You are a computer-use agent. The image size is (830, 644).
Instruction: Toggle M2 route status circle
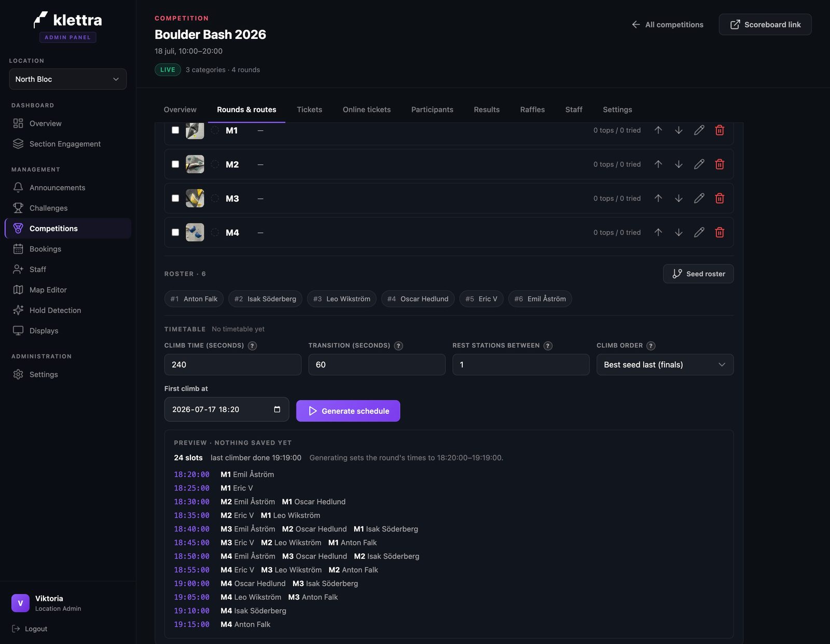215,164
